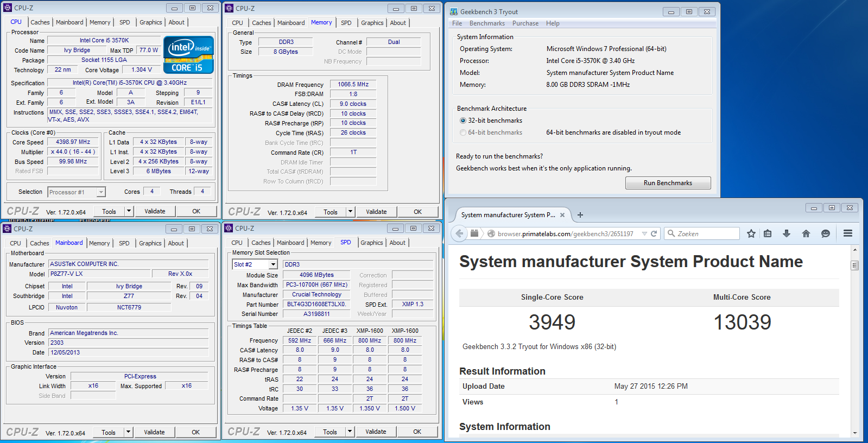Click OK button in Mainboard window

195,432
